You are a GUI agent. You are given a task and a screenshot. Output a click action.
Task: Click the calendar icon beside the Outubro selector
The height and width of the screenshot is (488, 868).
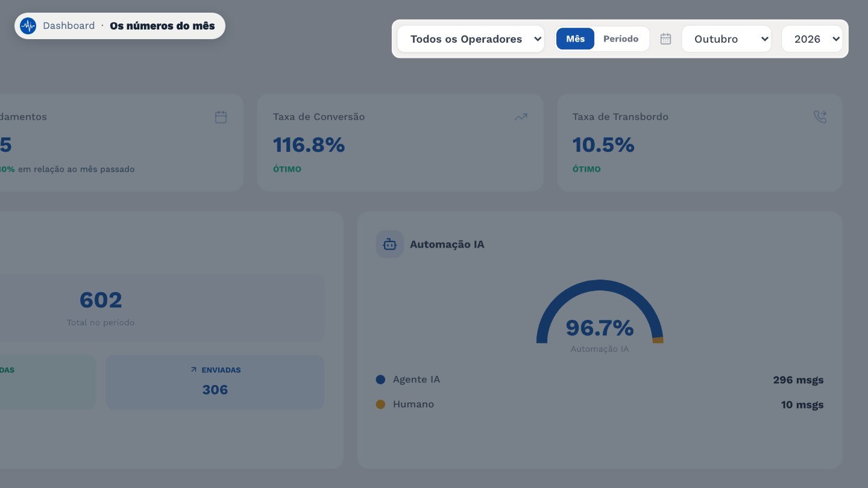pos(665,39)
